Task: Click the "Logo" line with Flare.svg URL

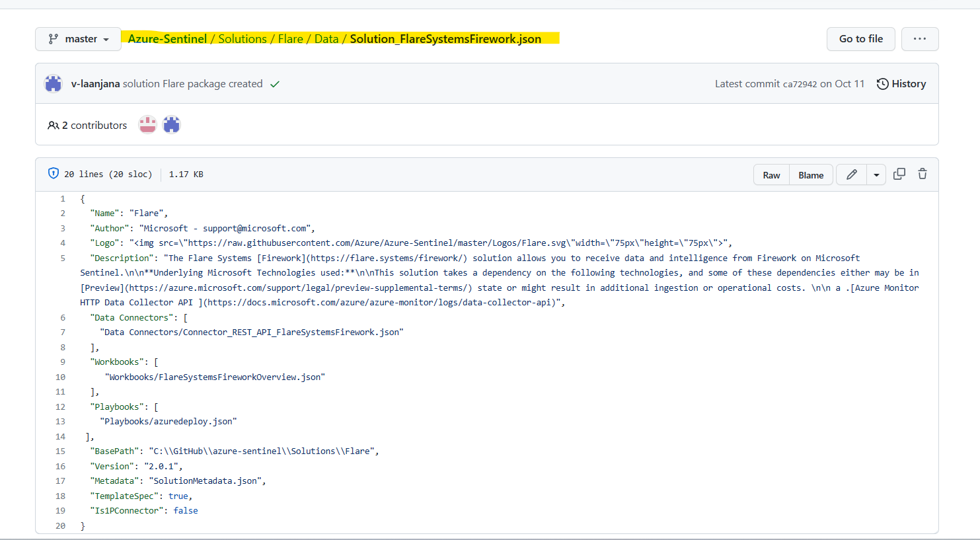Action: coord(411,243)
